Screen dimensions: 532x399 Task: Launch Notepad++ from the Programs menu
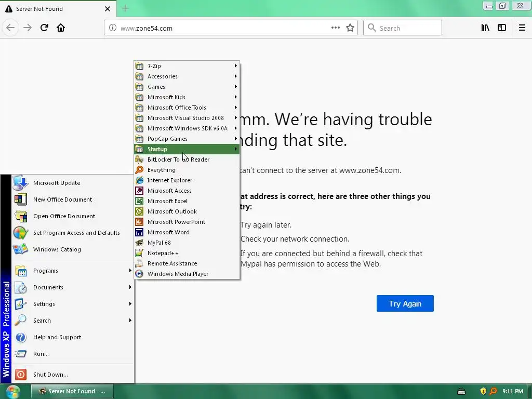[x=187, y=253]
